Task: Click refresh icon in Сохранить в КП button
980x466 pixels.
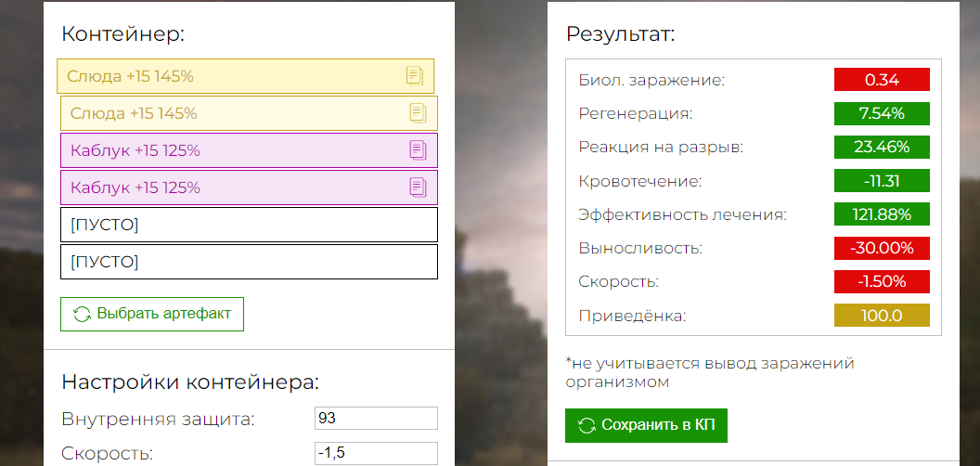Action: pyautogui.click(x=587, y=425)
